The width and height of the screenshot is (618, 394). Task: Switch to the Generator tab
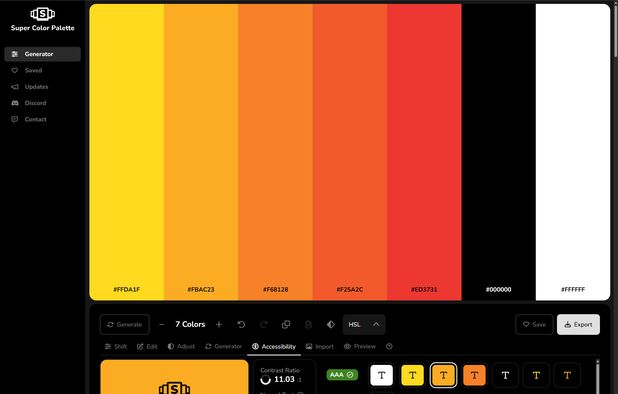(x=223, y=347)
